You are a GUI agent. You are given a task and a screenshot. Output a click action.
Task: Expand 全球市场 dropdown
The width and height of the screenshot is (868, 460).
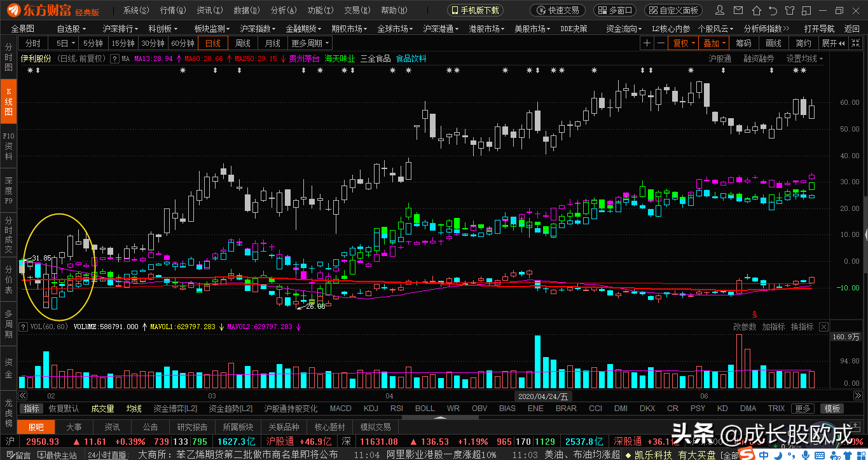[396, 29]
